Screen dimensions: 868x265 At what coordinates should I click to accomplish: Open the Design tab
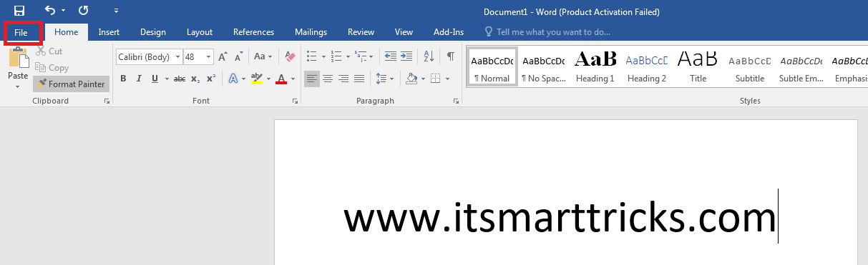pyautogui.click(x=153, y=32)
